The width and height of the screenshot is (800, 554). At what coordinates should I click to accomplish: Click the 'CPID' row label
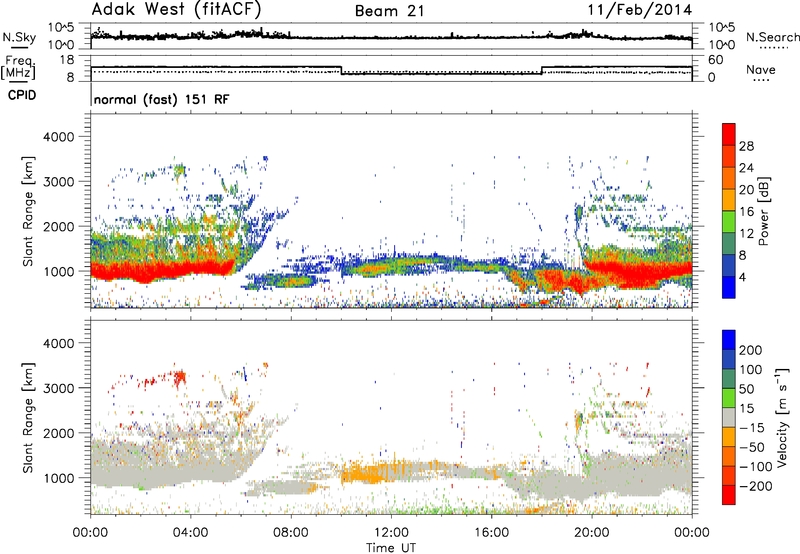pyautogui.click(x=22, y=95)
